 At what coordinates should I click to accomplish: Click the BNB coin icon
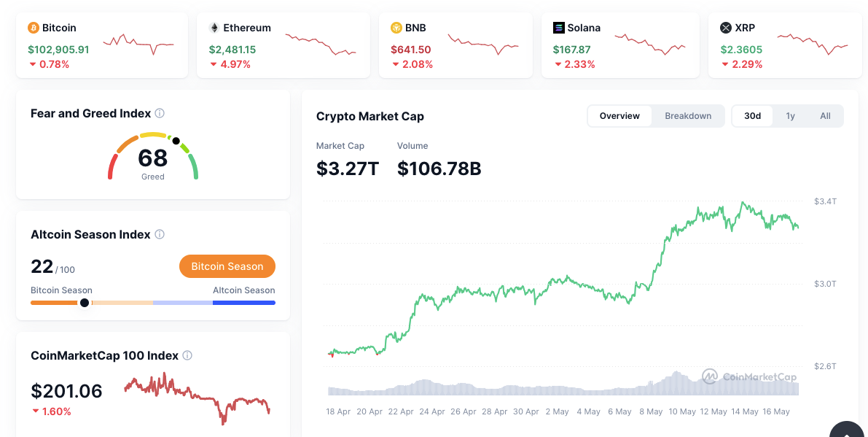(x=396, y=28)
